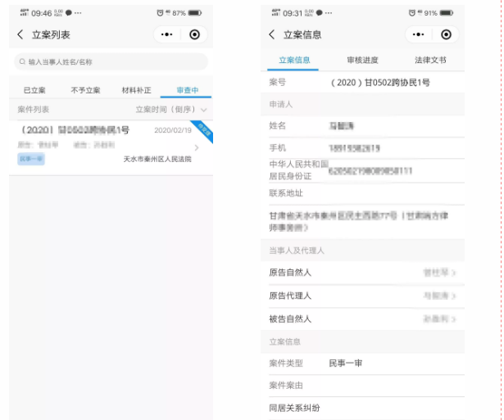Switch to the 已立案 tab

pyautogui.click(x=34, y=90)
